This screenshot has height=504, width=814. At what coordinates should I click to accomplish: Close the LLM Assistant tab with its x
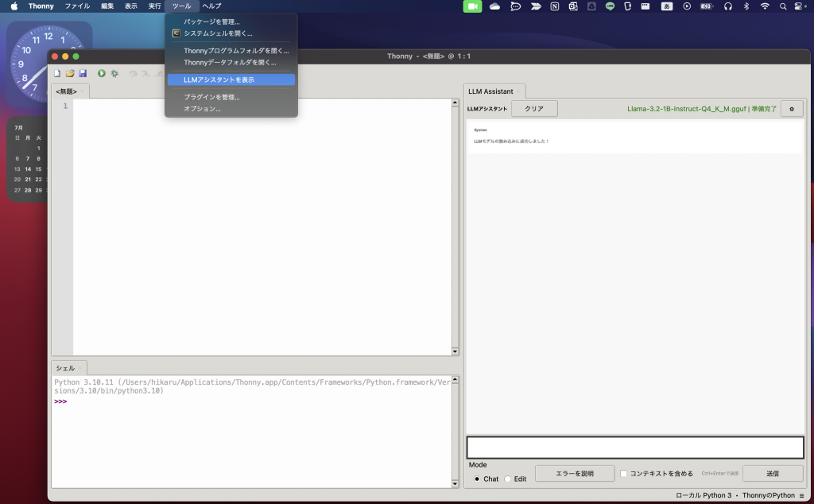(518, 92)
